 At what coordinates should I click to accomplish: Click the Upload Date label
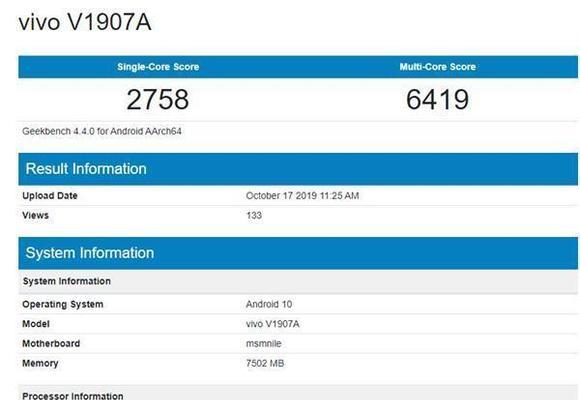[50, 195]
